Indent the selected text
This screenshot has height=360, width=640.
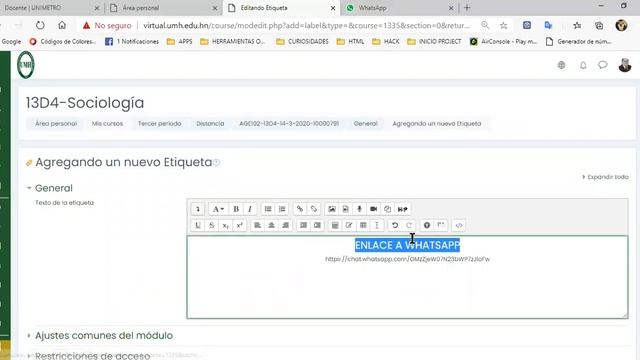317,225
